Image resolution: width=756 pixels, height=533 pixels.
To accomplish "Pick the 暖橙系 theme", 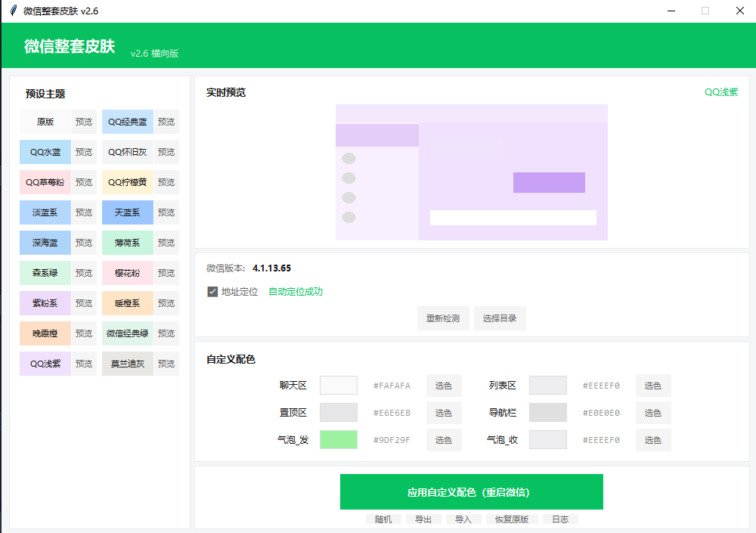I will click(x=127, y=303).
